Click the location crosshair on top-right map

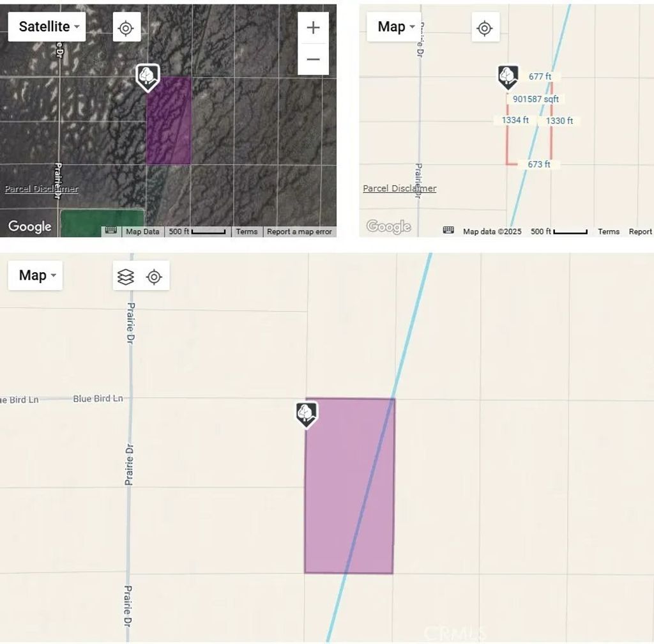click(x=485, y=27)
